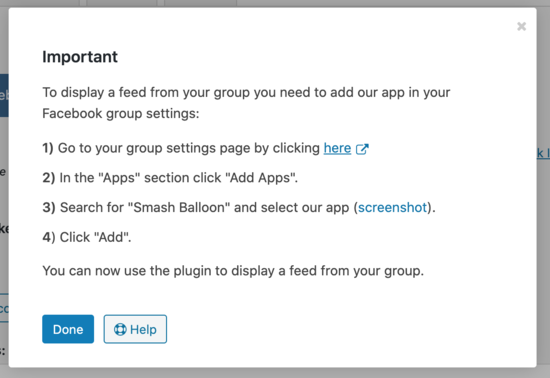Click the dark blue button behind dialog's left edge
The width and height of the screenshot is (550, 378).
(4, 95)
